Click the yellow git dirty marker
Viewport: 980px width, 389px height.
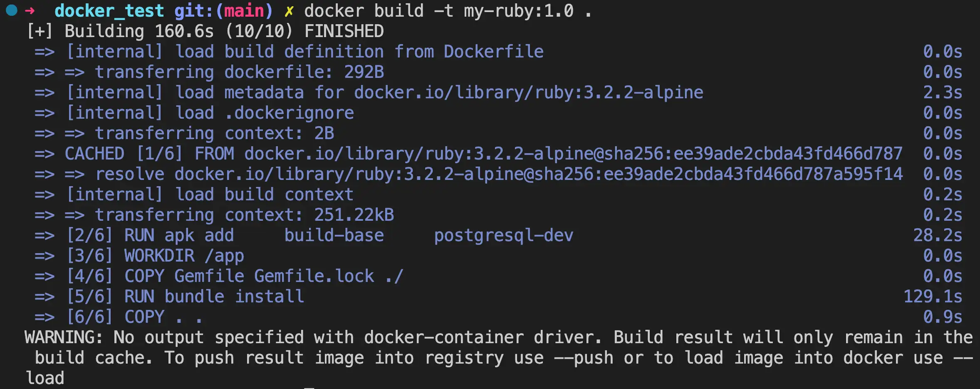coord(289,11)
